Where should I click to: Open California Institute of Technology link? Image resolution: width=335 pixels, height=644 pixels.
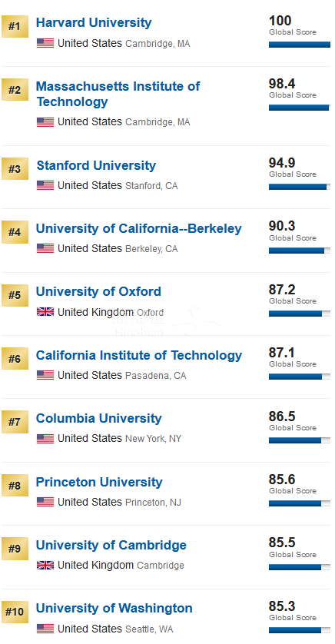click(139, 355)
